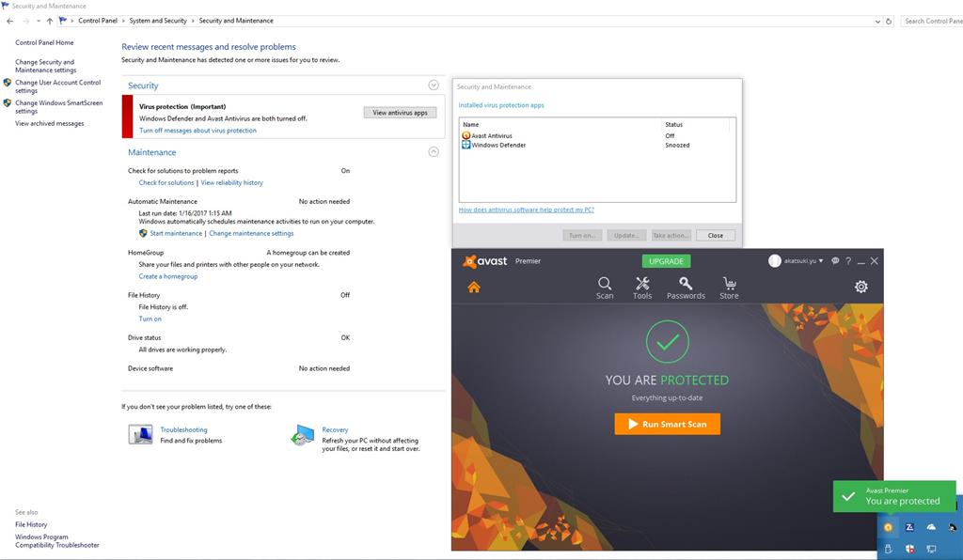Image resolution: width=963 pixels, height=560 pixels.
Task: Refresh the Control Panel address bar
Action: tap(888, 21)
